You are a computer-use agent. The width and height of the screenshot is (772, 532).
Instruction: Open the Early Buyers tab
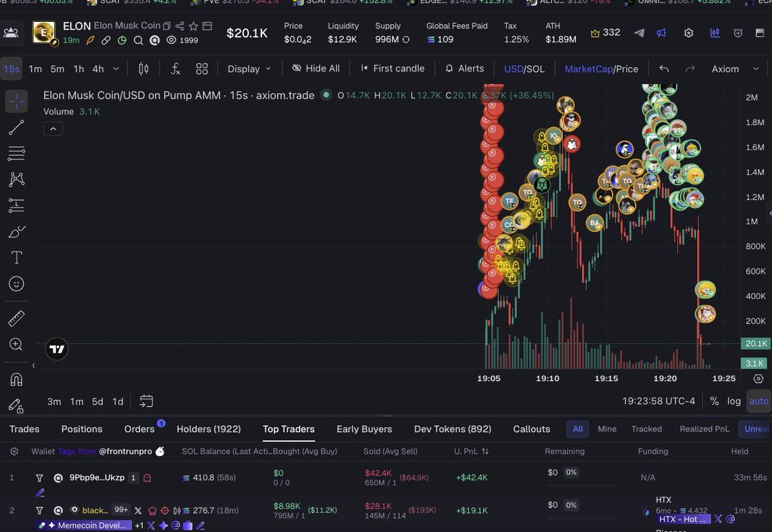[x=364, y=429]
